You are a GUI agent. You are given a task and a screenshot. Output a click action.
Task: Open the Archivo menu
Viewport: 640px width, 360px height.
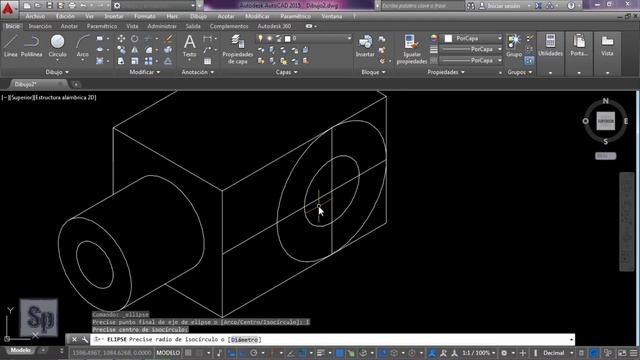[x=35, y=16]
